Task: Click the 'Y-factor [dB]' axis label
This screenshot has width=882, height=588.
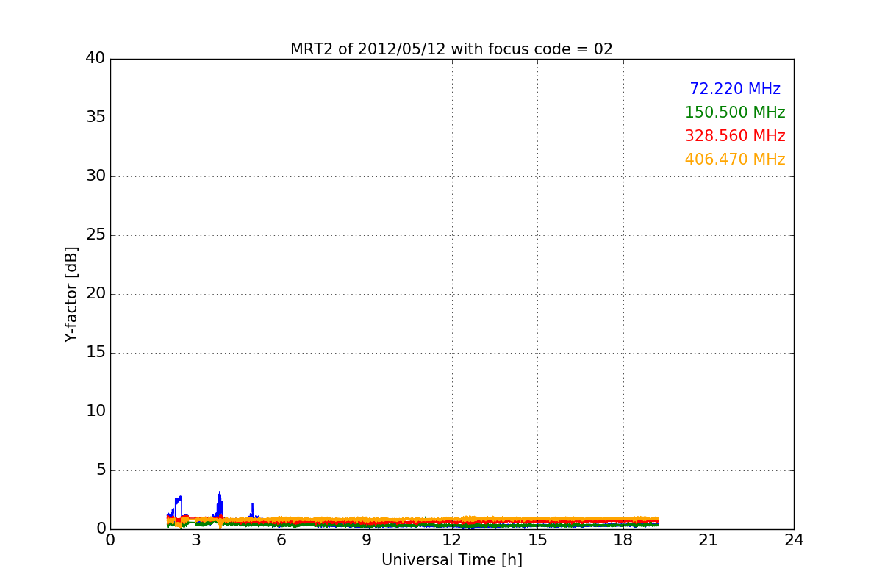Action: [x=71, y=294]
